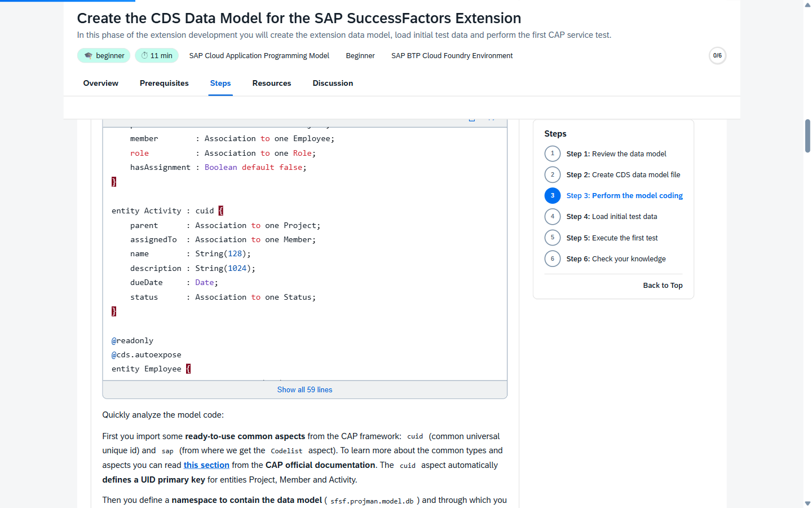Select the step 6 number circle
The height and width of the screenshot is (508, 812).
(553, 259)
